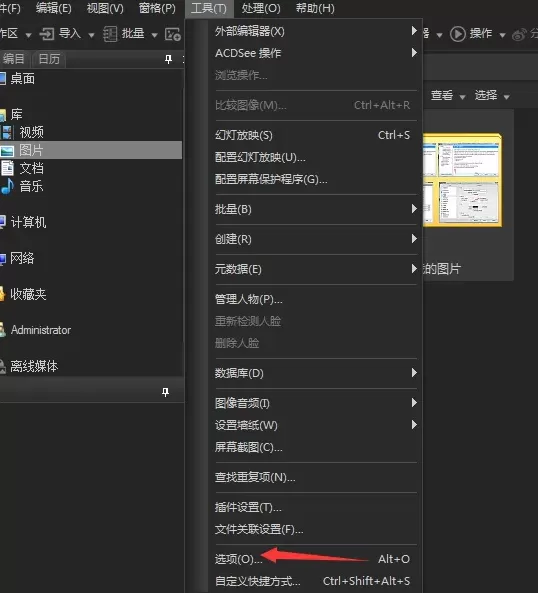Select 视频 library folder
The height and width of the screenshot is (593, 538).
[x=32, y=132]
